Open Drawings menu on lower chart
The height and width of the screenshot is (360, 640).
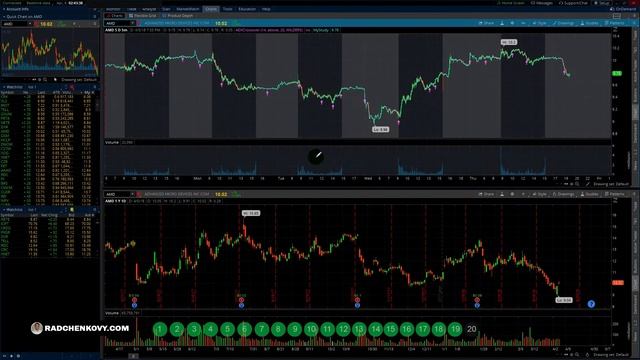[563, 194]
